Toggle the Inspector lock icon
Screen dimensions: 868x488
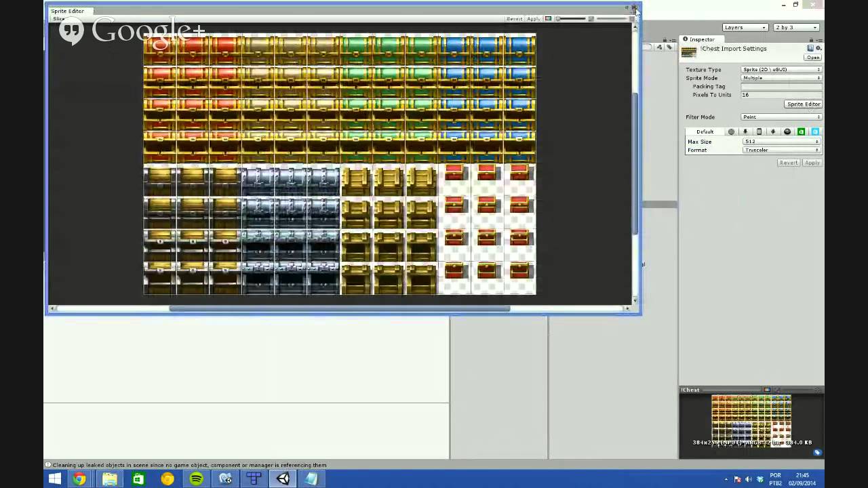pyautogui.click(x=812, y=39)
